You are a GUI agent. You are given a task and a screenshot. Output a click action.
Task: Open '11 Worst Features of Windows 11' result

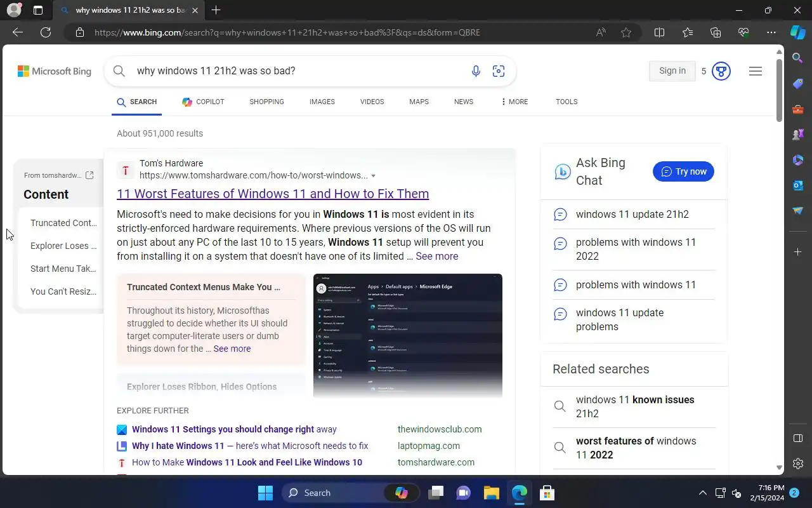point(273,194)
